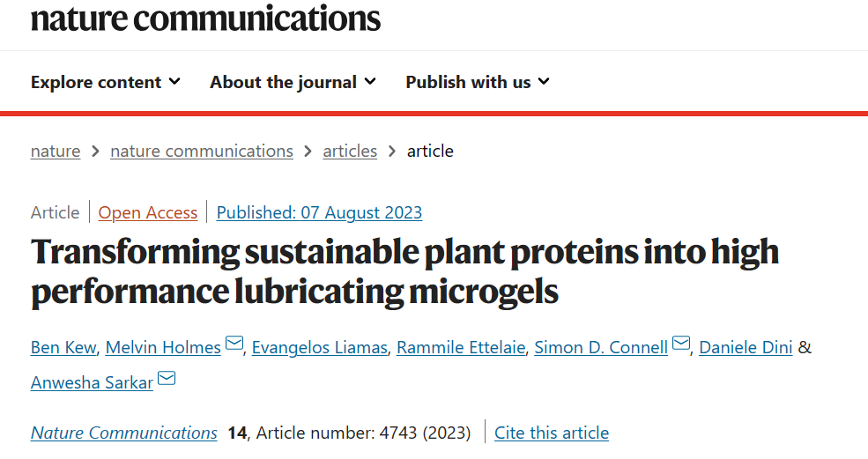Open the About the journal dropdown

click(293, 82)
